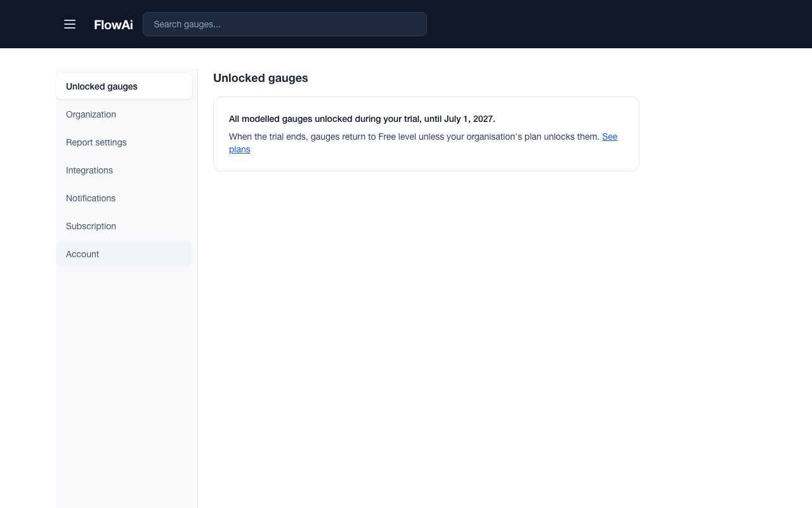The image size is (812, 508).
Task: Follow the See plans link
Action: click(609, 137)
